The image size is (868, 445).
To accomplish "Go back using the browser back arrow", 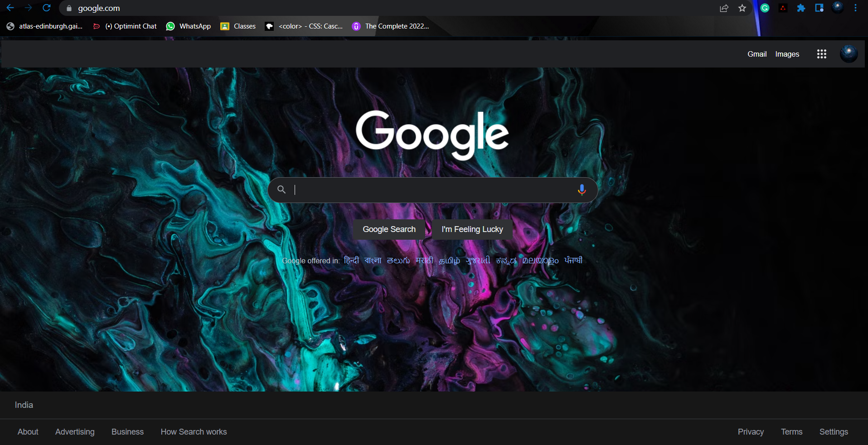I will 10,8.
